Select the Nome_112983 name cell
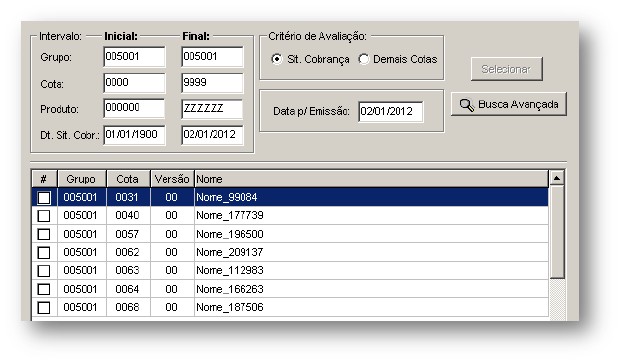Image resolution: width=621 pixels, height=363 pixels. coord(371,270)
